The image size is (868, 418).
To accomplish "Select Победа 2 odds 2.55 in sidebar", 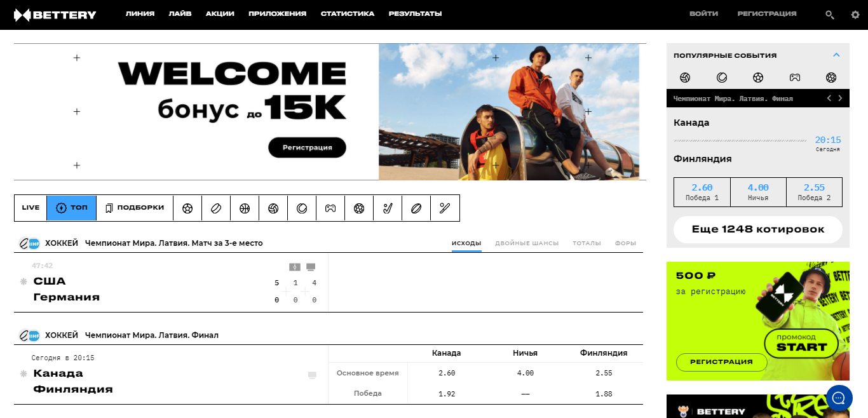I will coord(814,192).
